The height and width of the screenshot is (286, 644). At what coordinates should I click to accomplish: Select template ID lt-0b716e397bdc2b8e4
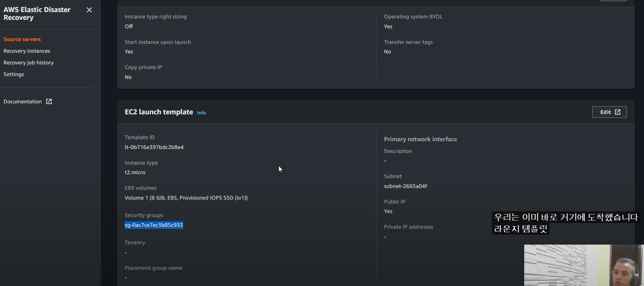[154, 147]
